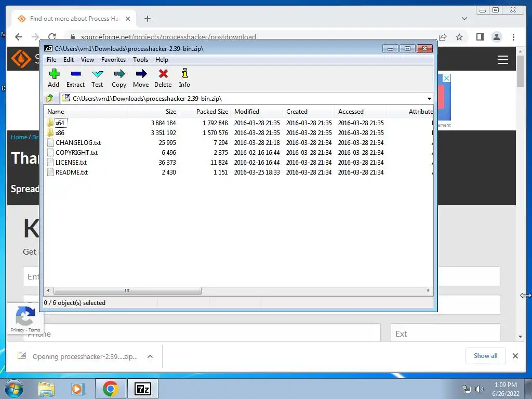Go up one folder level in 7-Zip

pyautogui.click(x=50, y=98)
